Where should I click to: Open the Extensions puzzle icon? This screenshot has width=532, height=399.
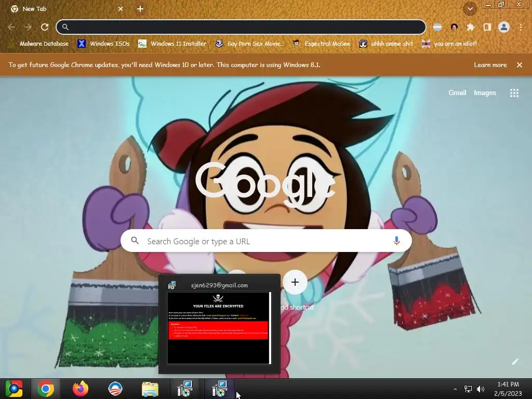pyautogui.click(x=470, y=27)
